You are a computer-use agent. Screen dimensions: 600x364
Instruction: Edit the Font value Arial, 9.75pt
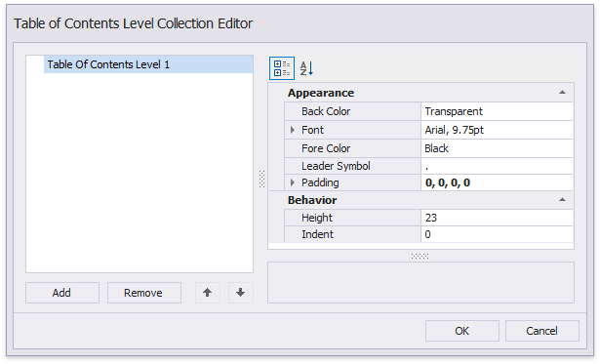pyautogui.click(x=497, y=130)
